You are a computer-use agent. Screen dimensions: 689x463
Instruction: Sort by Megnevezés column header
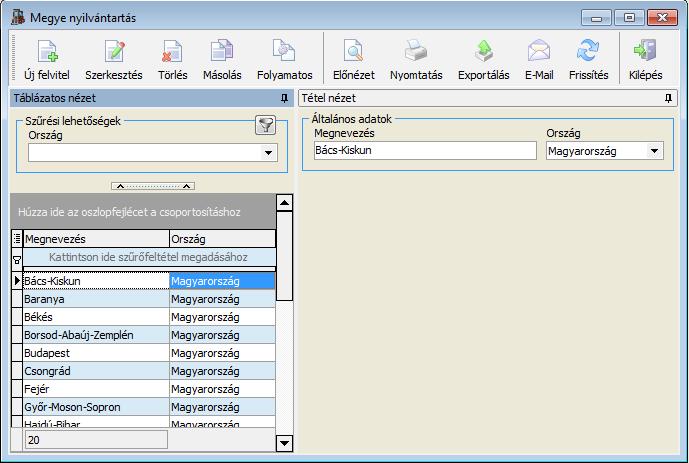coord(96,239)
